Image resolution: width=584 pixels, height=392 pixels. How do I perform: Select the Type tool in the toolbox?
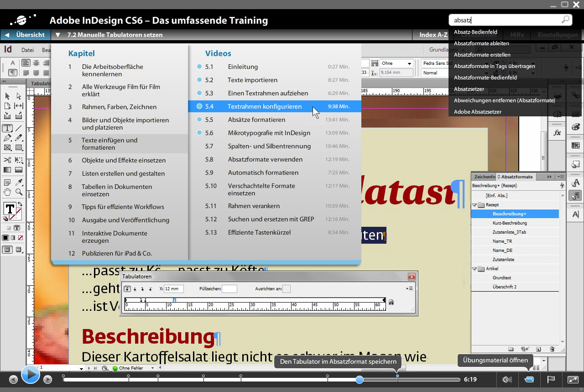click(x=8, y=128)
